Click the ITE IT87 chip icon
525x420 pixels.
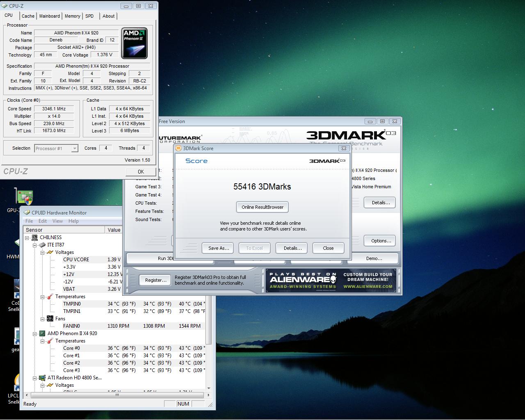pos(42,245)
